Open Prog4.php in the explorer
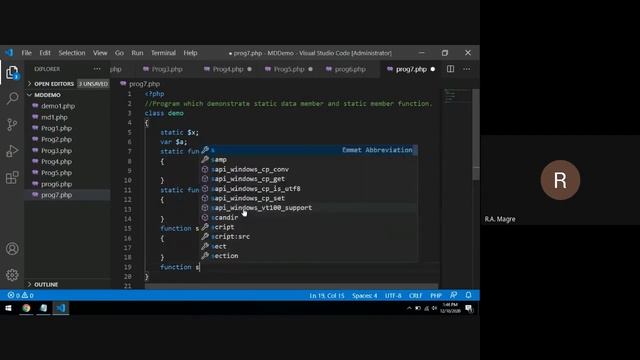Viewport: 640px width, 360px height. pos(56,162)
